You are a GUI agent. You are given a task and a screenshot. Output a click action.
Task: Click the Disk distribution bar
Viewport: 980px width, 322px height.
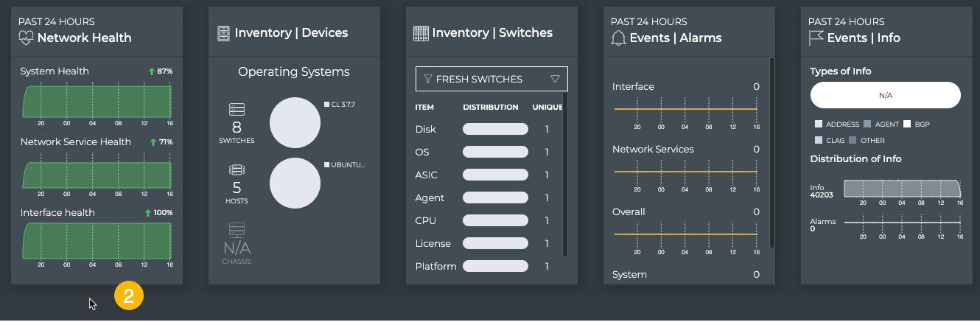tap(495, 130)
